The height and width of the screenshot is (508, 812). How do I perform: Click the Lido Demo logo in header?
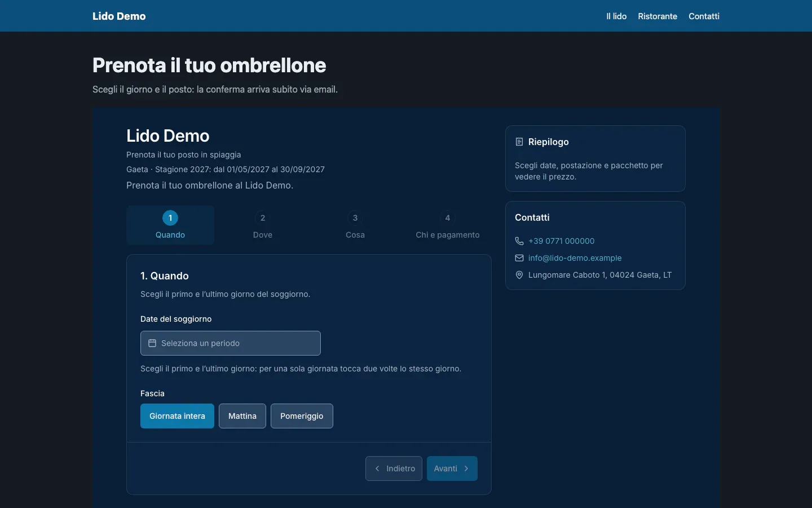(119, 16)
